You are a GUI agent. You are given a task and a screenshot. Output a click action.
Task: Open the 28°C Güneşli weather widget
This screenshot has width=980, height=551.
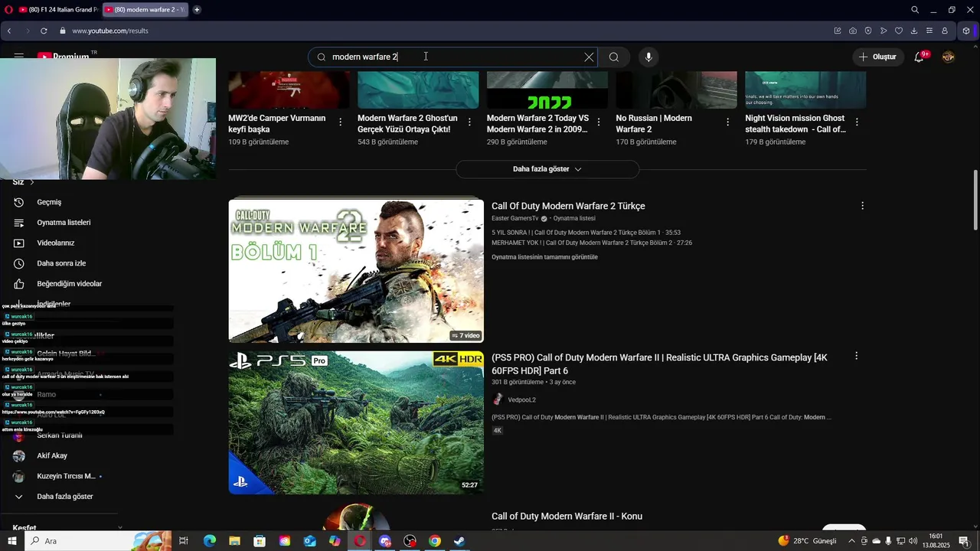click(808, 541)
